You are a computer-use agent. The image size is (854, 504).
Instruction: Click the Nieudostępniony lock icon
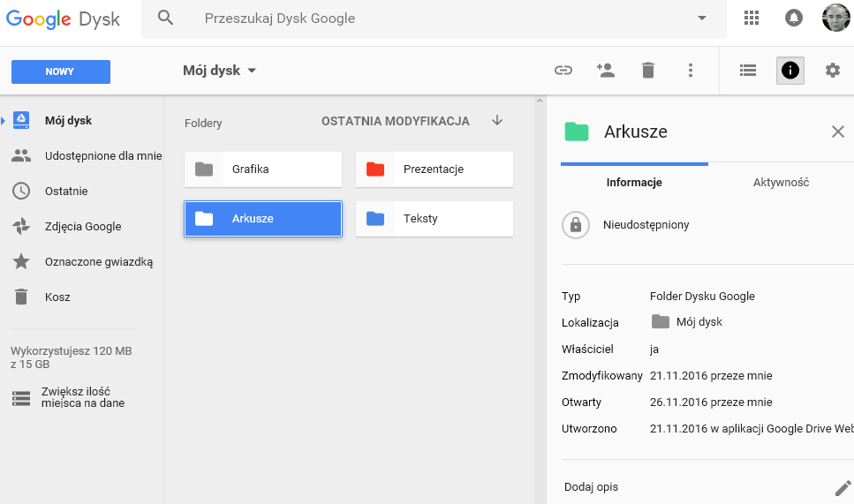tap(576, 225)
